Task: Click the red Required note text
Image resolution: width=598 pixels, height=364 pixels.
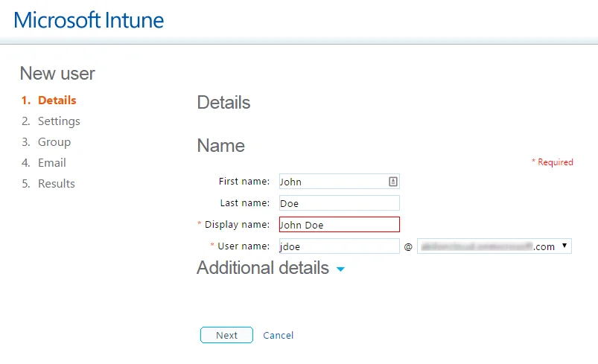Action: click(x=553, y=162)
